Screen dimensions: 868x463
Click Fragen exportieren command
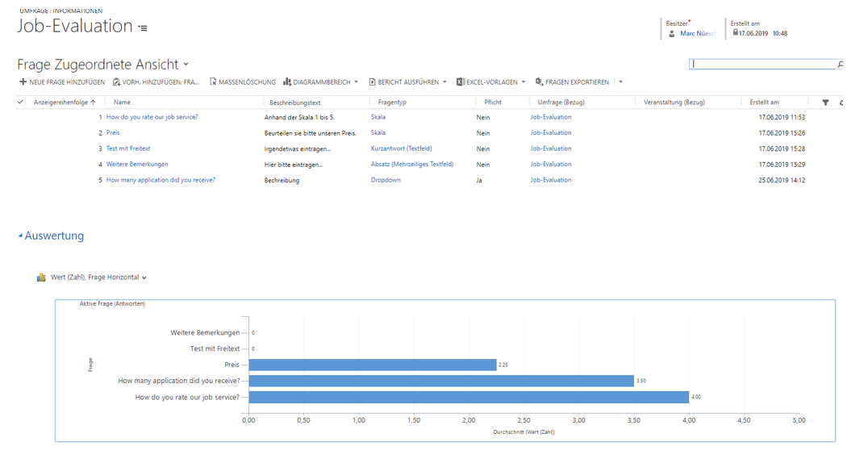(x=572, y=82)
